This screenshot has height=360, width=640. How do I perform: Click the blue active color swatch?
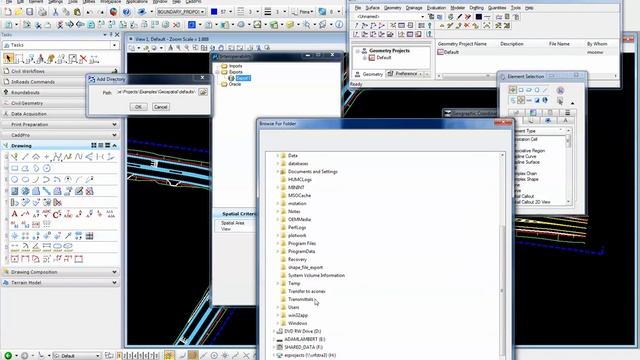coord(214,12)
